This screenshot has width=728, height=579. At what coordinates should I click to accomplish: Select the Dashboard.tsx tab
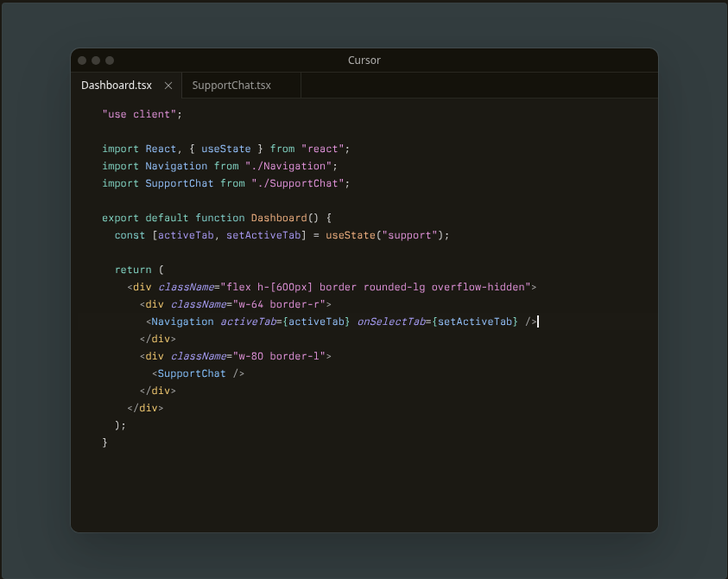tap(116, 85)
